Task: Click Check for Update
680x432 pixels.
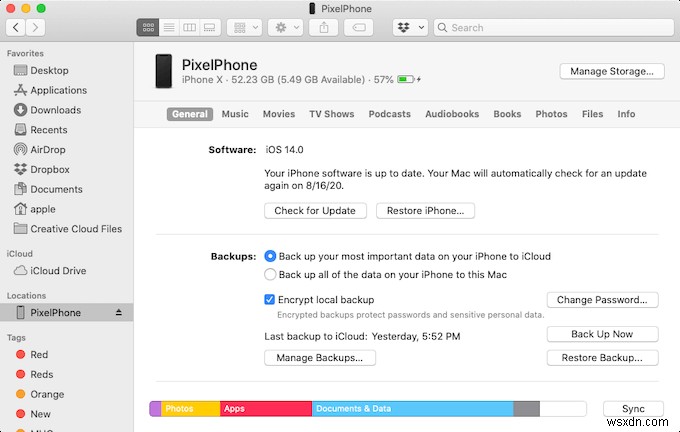Action: pos(315,211)
